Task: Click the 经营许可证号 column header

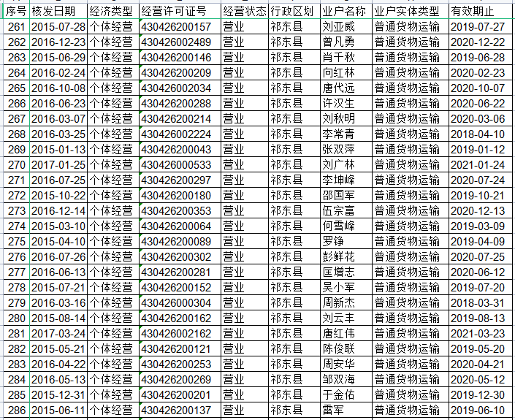Action: coord(178,11)
